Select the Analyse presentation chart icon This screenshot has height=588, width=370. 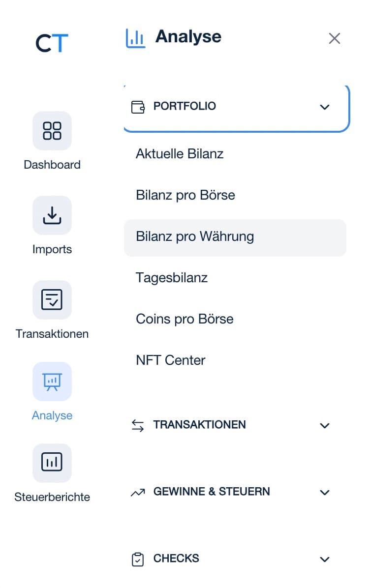(x=52, y=382)
